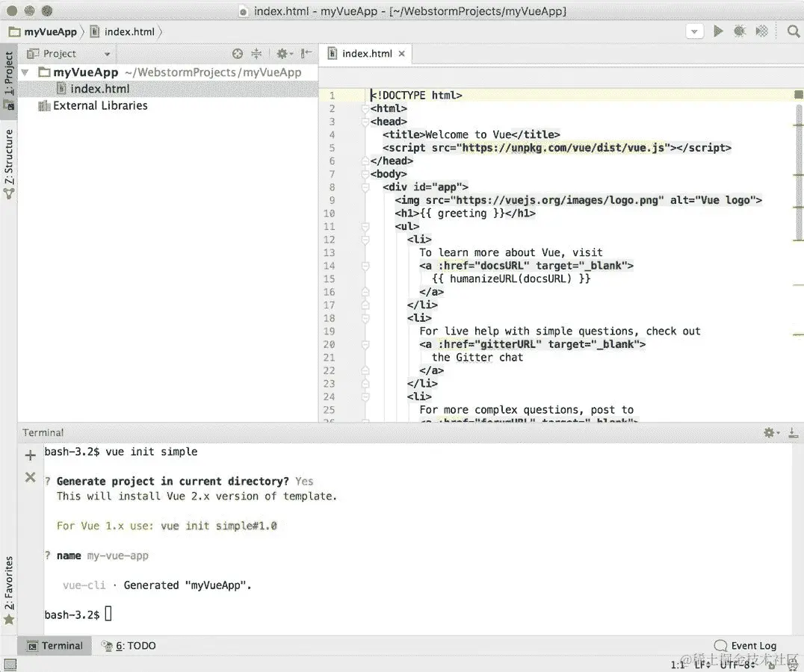The width and height of the screenshot is (804, 672).
Task: Open a new terminal session with plus
Action: point(30,455)
